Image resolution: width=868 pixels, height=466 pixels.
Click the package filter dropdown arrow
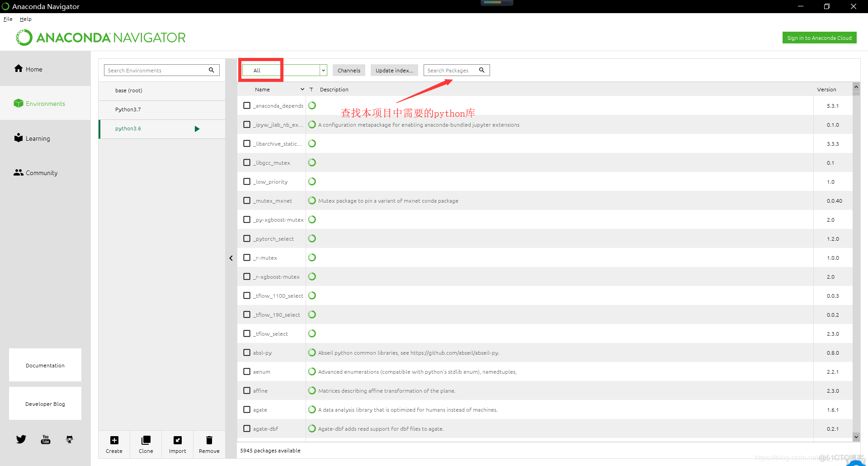click(323, 70)
